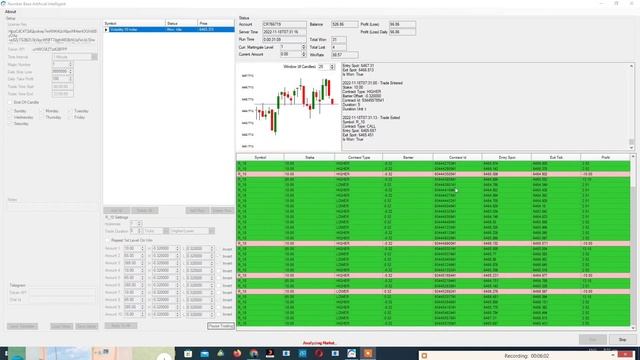Open Microsoft Store from the taskbar
Viewport: 640px width, 360px height.
click(188, 353)
